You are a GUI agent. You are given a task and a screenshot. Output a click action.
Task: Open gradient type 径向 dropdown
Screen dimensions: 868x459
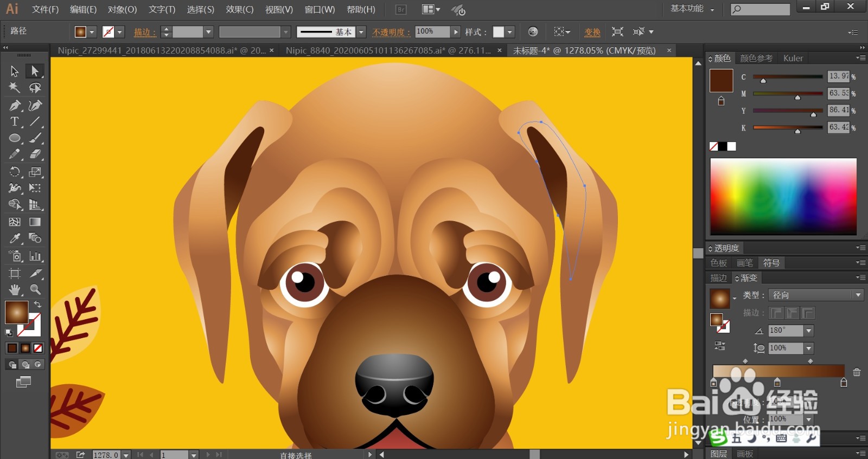(x=858, y=295)
